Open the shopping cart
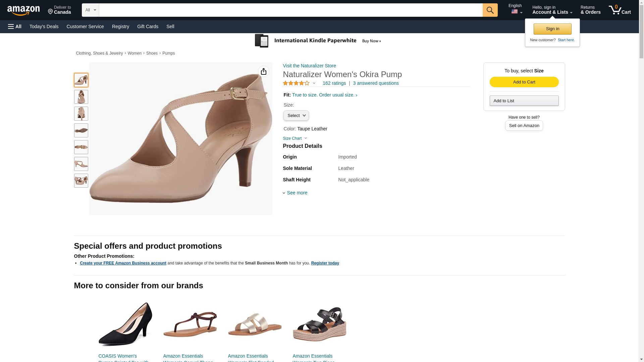 point(620,10)
